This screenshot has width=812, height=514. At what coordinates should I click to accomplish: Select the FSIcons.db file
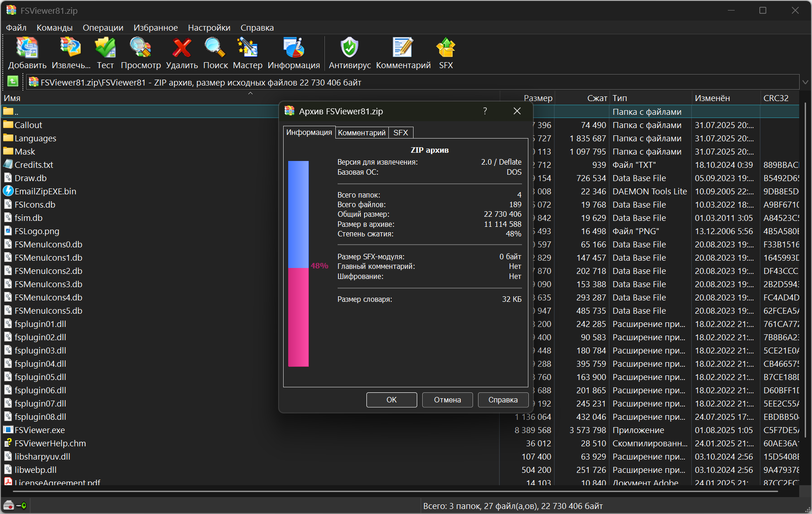point(35,204)
